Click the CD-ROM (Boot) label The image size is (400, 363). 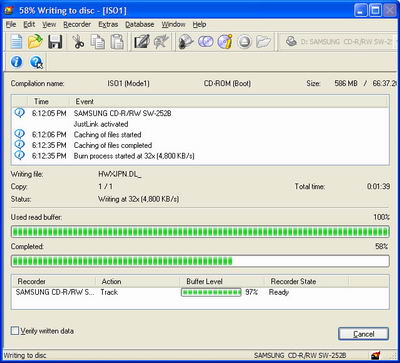[x=227, y=84]
